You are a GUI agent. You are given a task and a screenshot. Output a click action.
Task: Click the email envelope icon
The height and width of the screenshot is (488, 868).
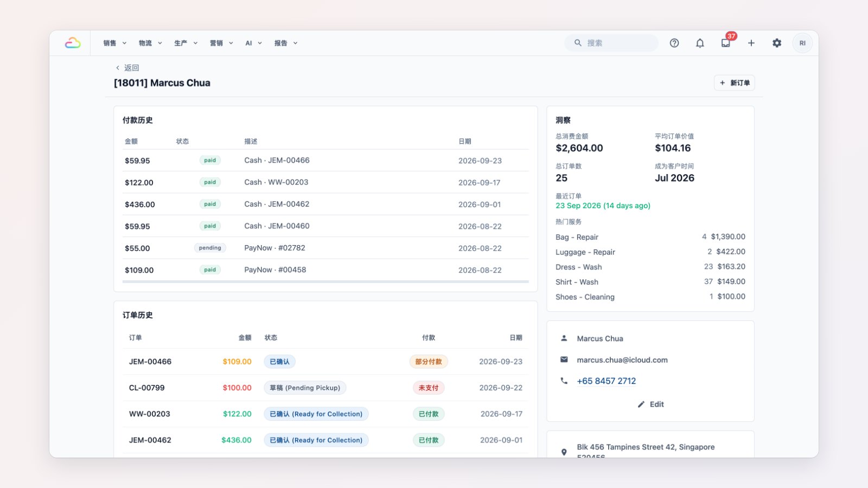(x=564, y=359)
